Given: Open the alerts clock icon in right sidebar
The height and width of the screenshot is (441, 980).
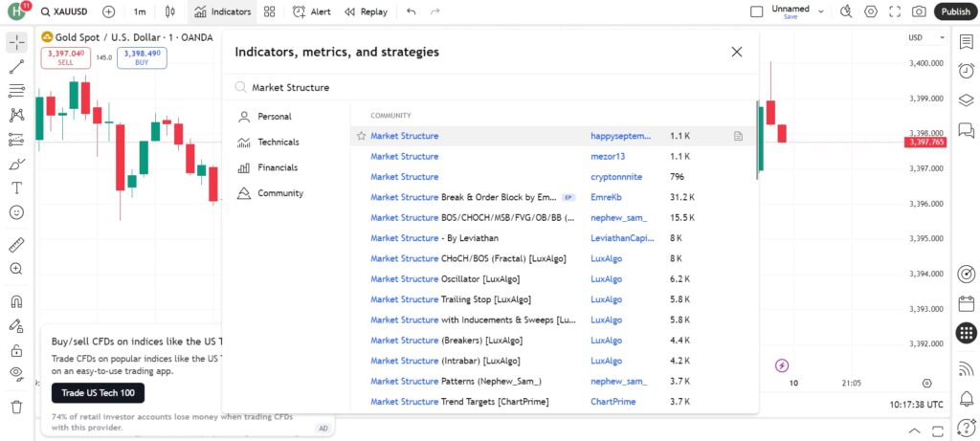Looking at the screenshot, I should [966, 71].
